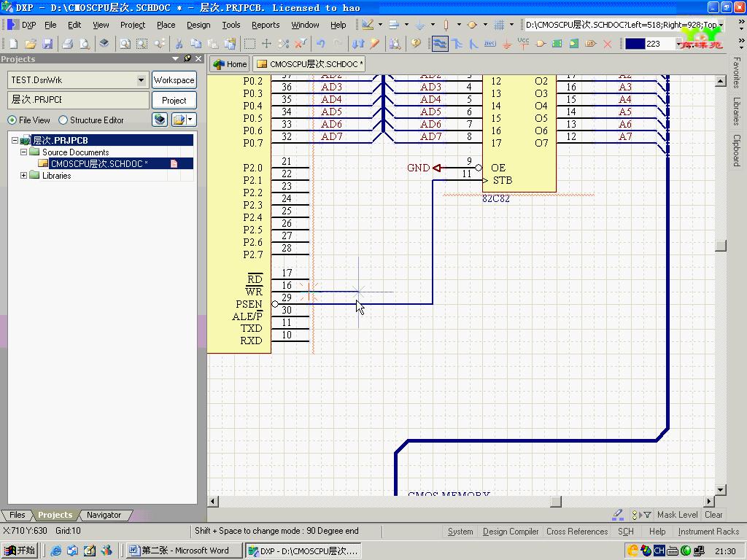Click the Project button
Screen dimensions: 747x560
[x=174, y=101]
